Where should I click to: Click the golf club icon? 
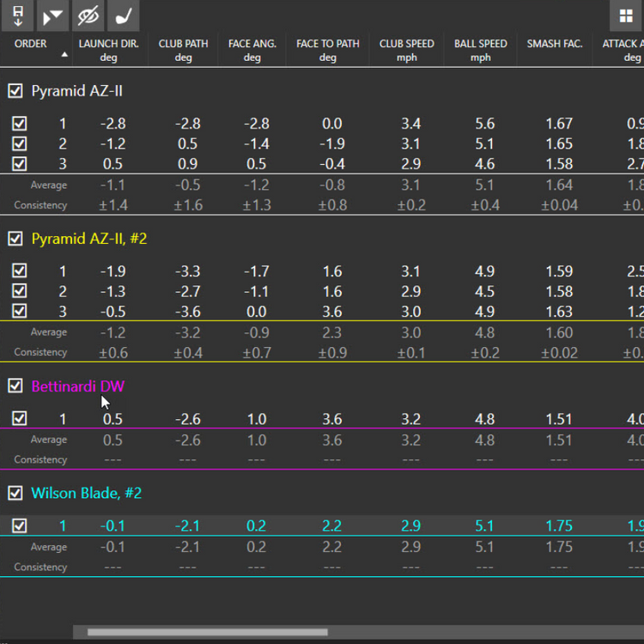coord(123,15)
